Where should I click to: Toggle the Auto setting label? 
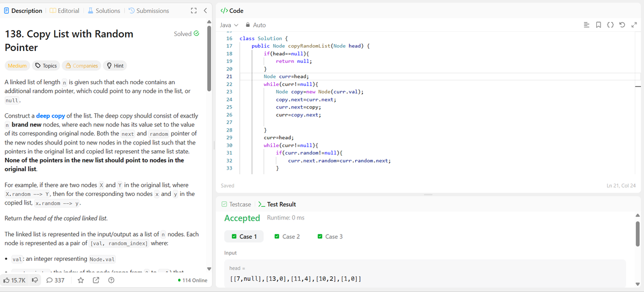coord(259,25)
